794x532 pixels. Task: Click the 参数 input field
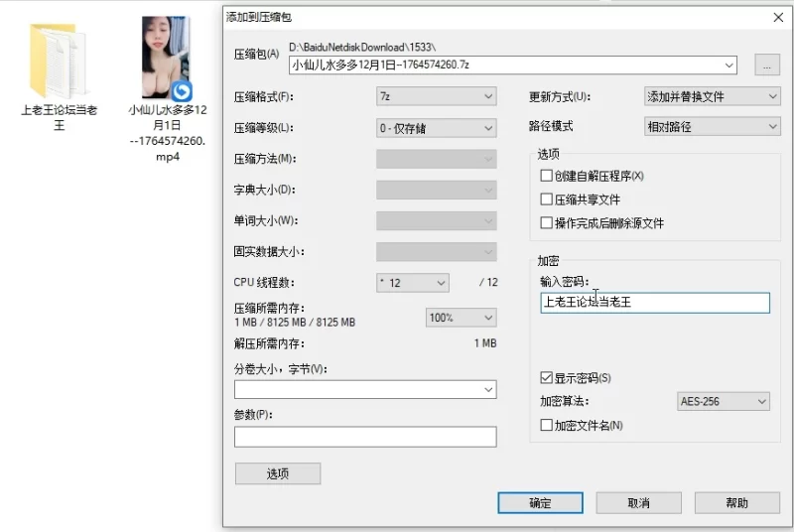365,437
